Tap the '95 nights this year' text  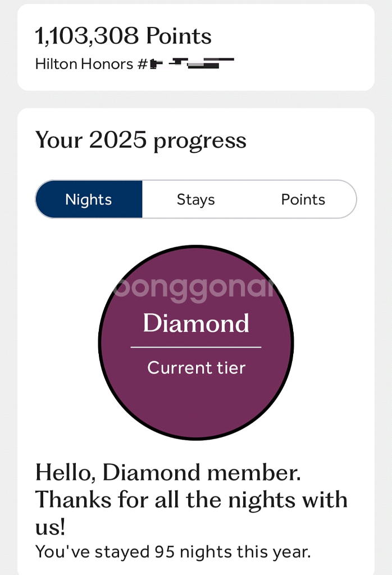233,551
